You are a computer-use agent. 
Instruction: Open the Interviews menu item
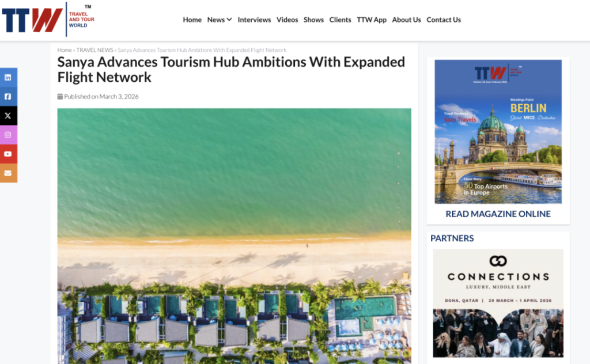coord(254,20)
